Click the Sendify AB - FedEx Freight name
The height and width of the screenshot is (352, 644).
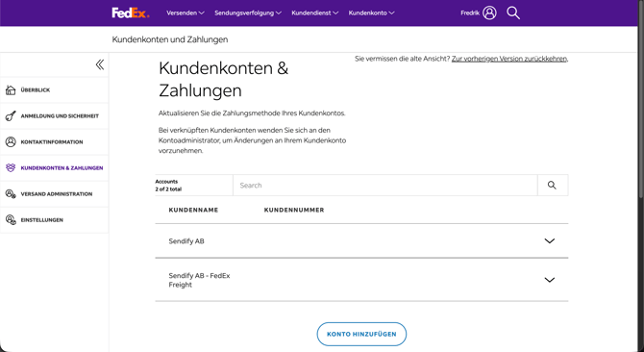pos(199,280)
